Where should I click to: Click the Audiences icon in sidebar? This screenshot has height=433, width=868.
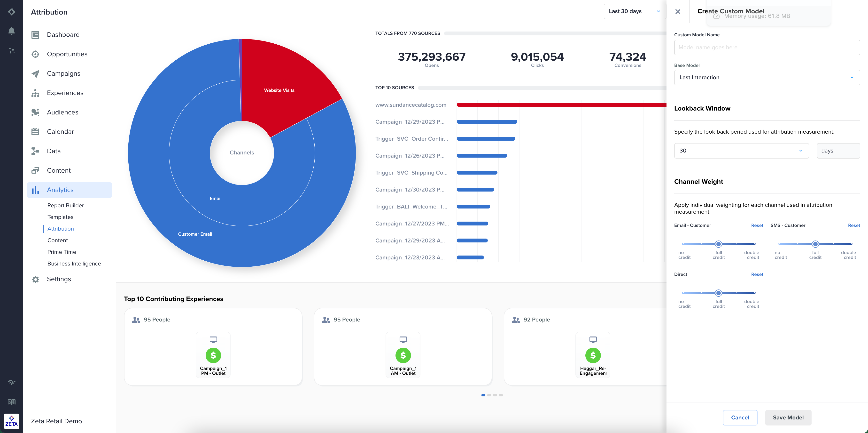click(35, 112)
